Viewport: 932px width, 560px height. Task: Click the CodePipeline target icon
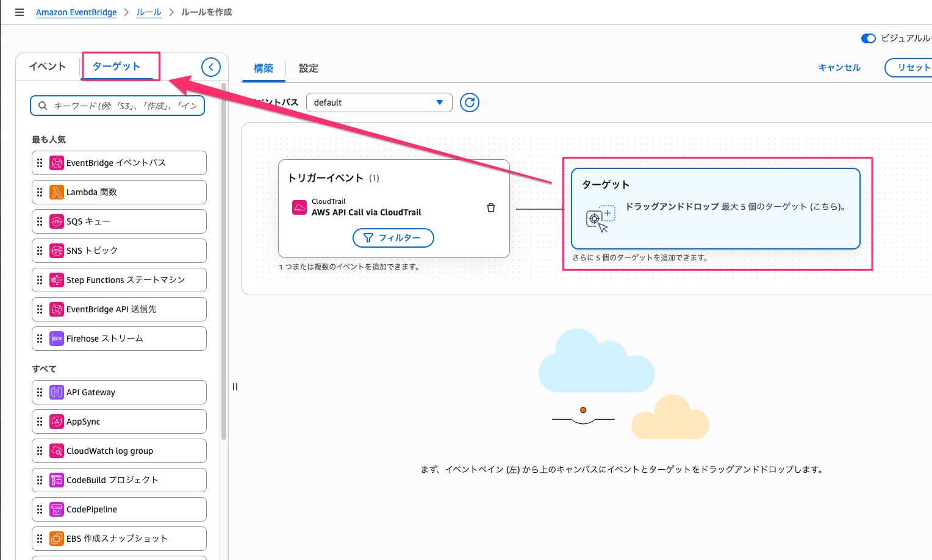tap(57, 509)
